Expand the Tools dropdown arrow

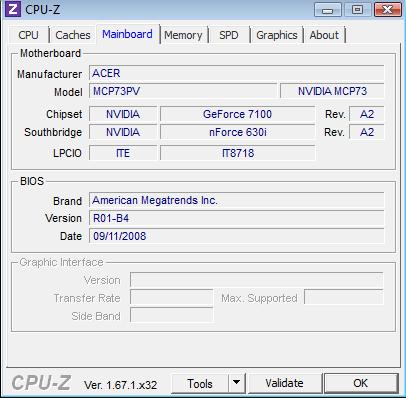tap(236, 383)
